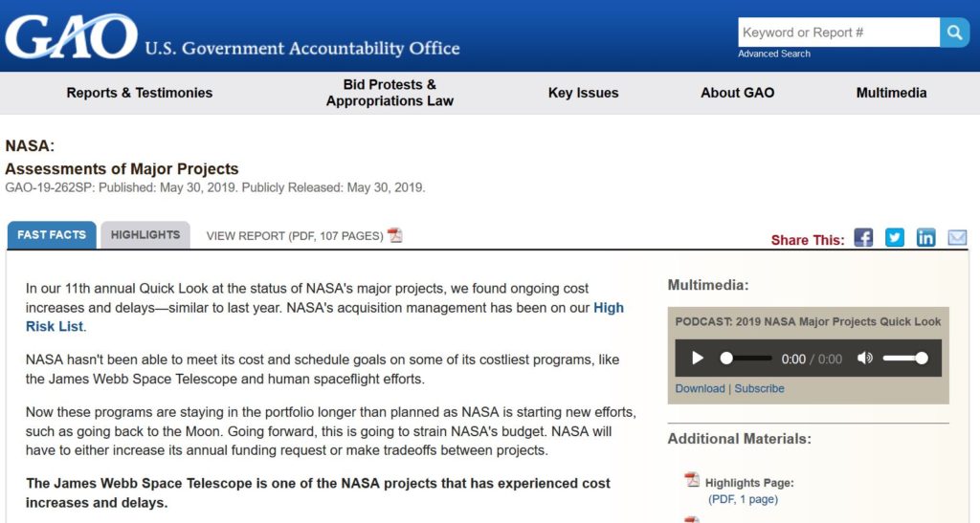Open the Highlights Page PDF, 1 page link
This screenshot has height=523, width=980.
pos(743,499)
